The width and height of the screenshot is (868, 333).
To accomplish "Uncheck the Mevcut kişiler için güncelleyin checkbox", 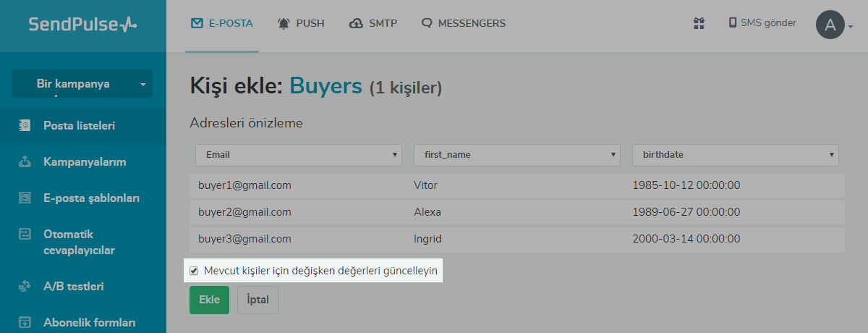I will (x=194, y=271).
